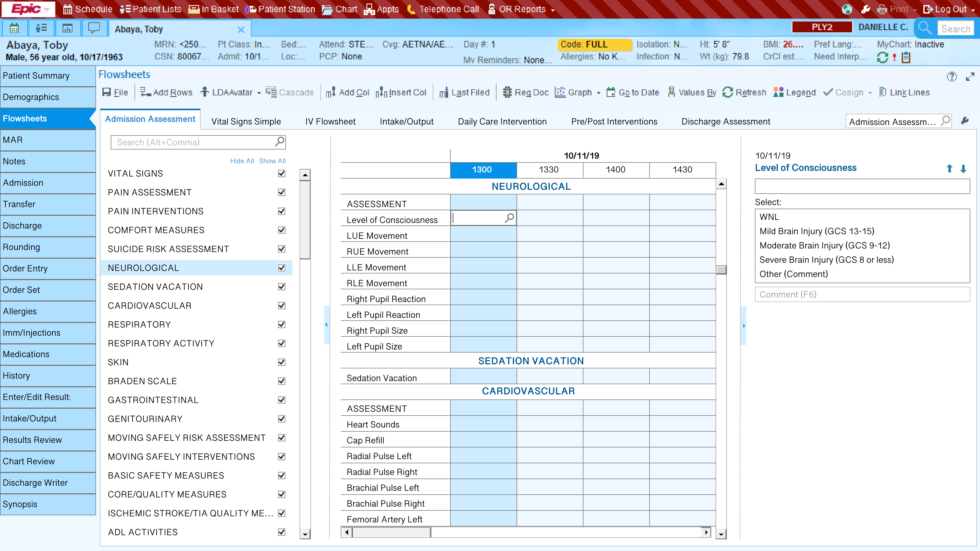
Task: Click the magnifier in Level of Consciousness cell
Action: 509,218
